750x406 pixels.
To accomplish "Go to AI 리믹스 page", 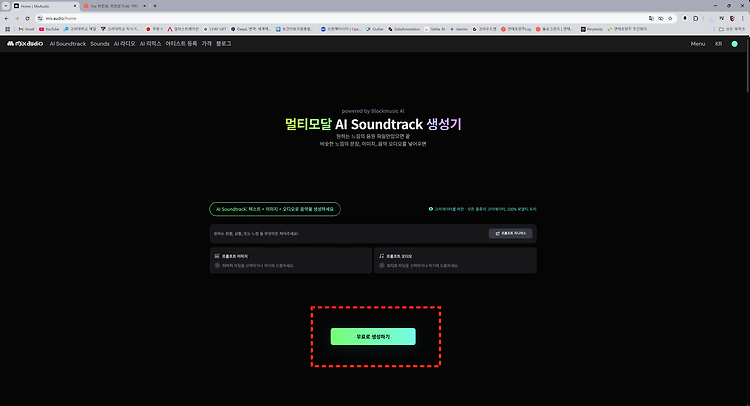I will point(150,44).
